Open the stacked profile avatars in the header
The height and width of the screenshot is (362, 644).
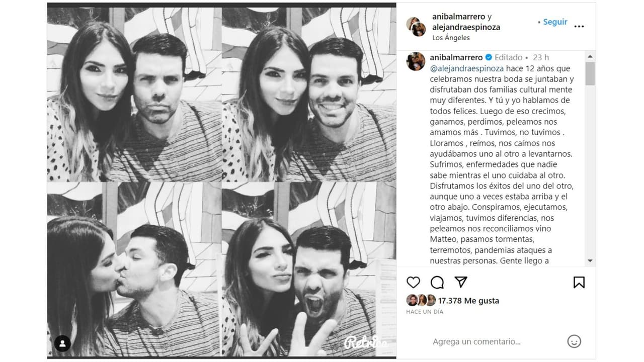(416, 27)
